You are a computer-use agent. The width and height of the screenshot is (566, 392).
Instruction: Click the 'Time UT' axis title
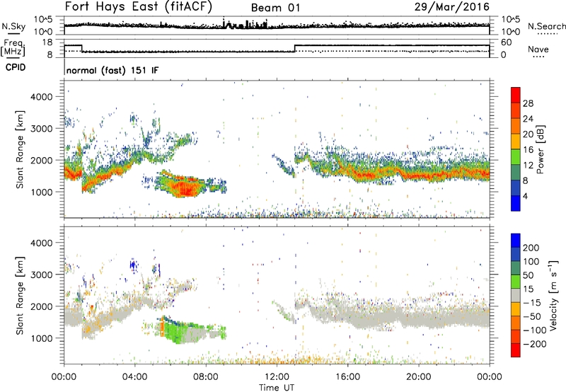click(277, 388)
